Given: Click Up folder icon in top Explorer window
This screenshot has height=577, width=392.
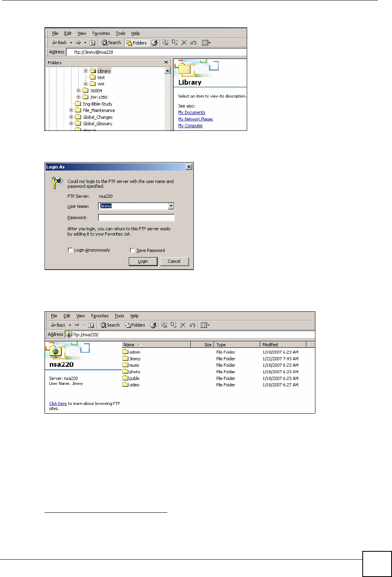Looking at the screenshot, I should (92, 43).
